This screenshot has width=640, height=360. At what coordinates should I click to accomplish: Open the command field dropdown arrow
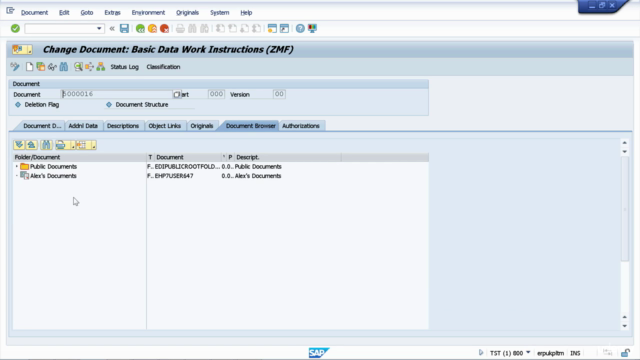point(99,29)
